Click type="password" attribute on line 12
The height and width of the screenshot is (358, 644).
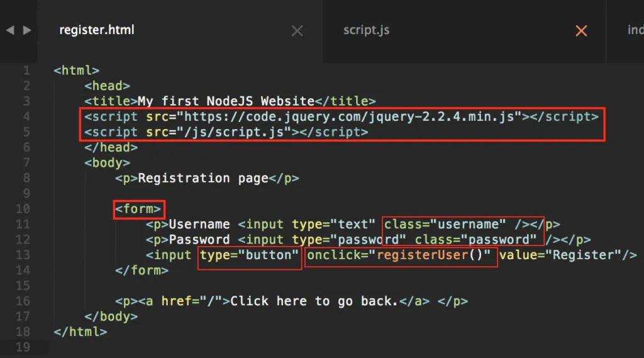[x=349, y=240]
